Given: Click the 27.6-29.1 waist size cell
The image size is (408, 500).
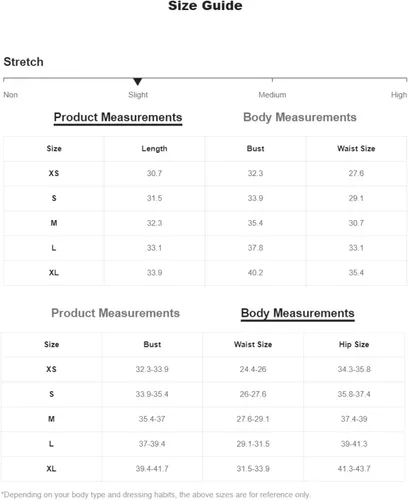Looking at the screenshot, I should (253, 419).
